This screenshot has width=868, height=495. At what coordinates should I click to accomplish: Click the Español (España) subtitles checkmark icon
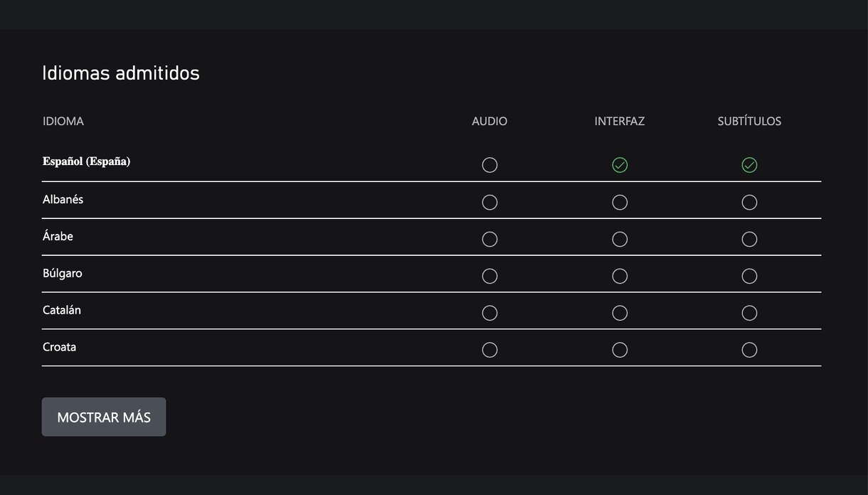coord(749,165)
